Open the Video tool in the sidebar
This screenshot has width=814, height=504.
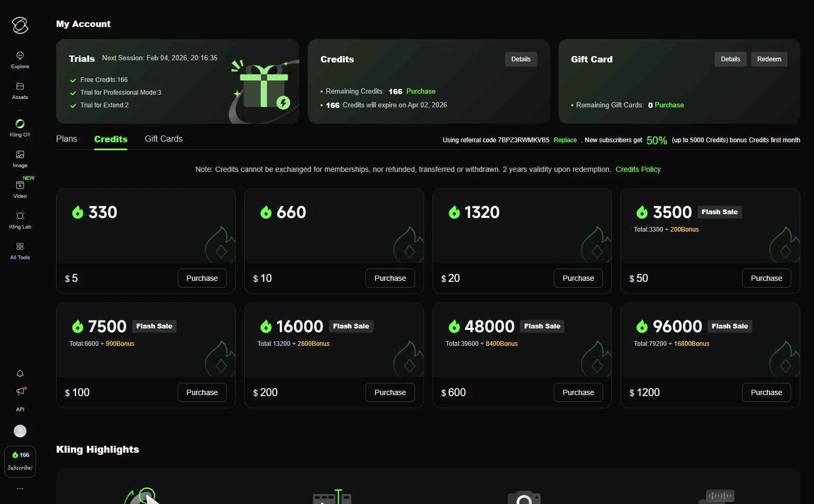click(20, 189)
